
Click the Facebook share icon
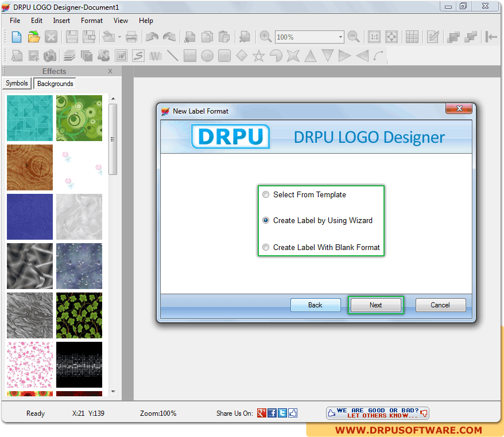[x=272, y=413]
